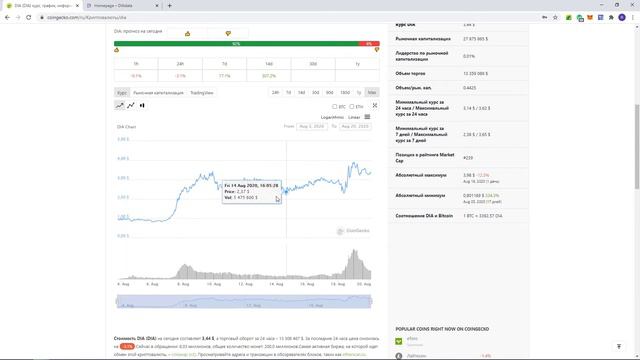
Task: Switch chart scale to Logarithmic
Action: tap(332, 118)
